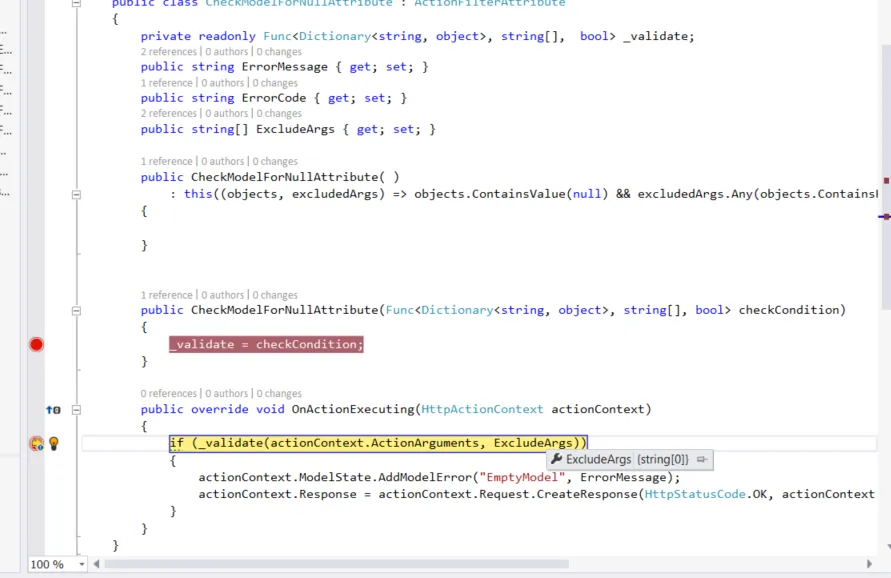Click checkCondition parameter in constructor signature

789,310
